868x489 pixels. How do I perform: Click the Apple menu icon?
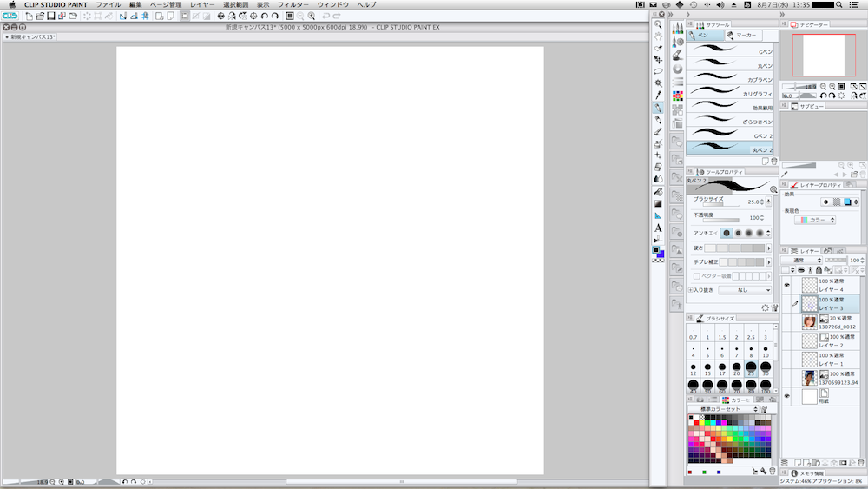click(12, 4)
